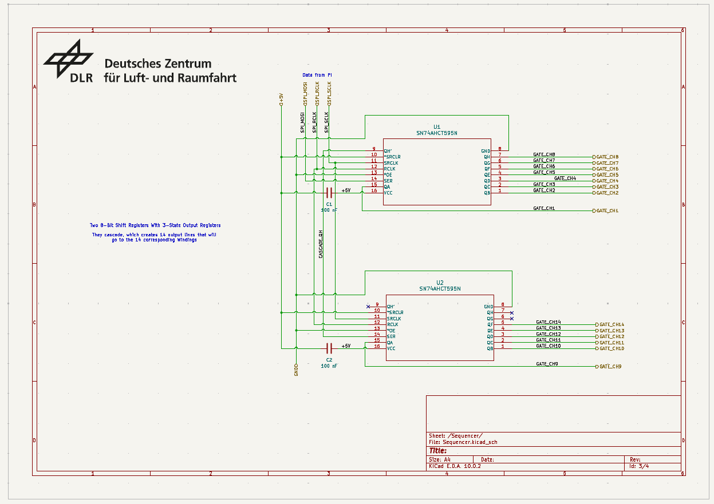The width and height of the screenshot is (714, 504).
Task: Select the olive SPI_MOSI hierarchical label
Action: (x=305, y=94)
